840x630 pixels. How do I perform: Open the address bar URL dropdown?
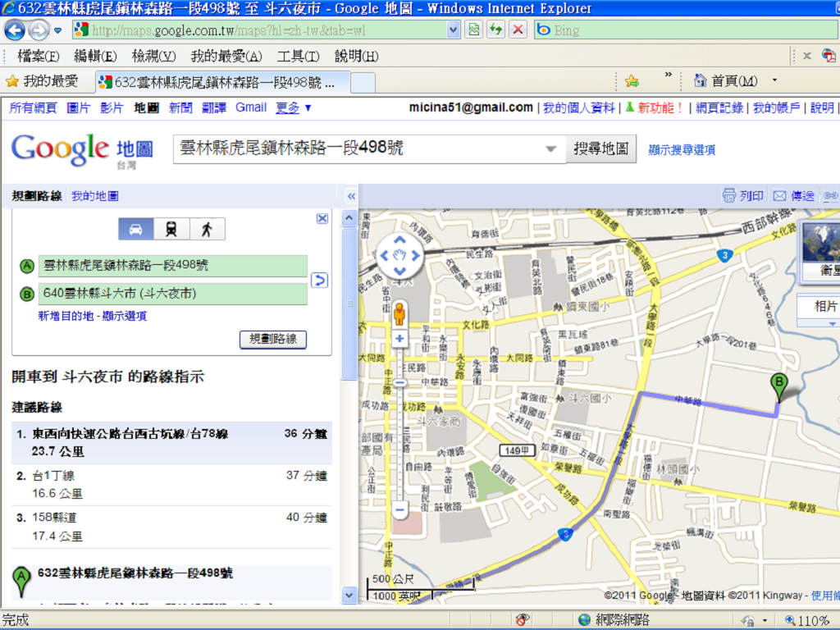click(453, 30)
